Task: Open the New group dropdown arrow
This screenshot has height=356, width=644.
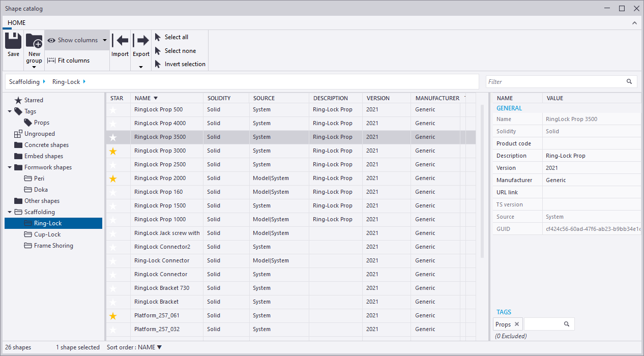Action: (34, 67)
